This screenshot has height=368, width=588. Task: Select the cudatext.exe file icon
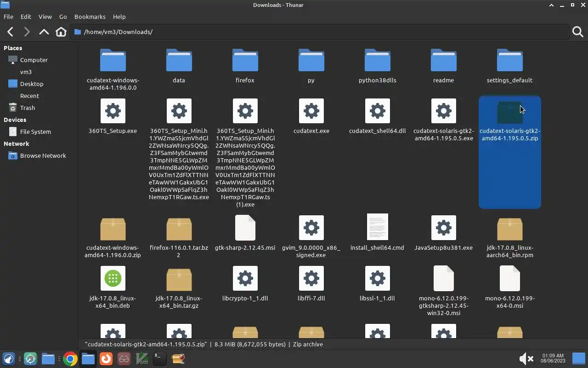coord(311,111)
